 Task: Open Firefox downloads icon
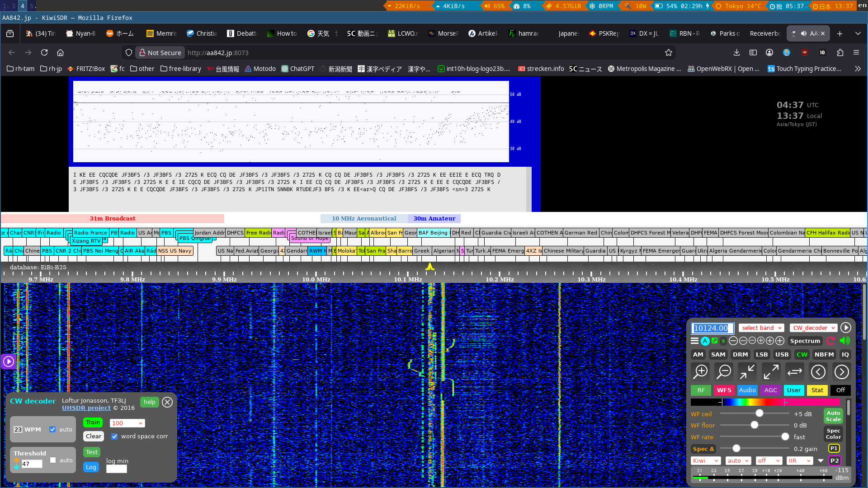coord(736,53)
